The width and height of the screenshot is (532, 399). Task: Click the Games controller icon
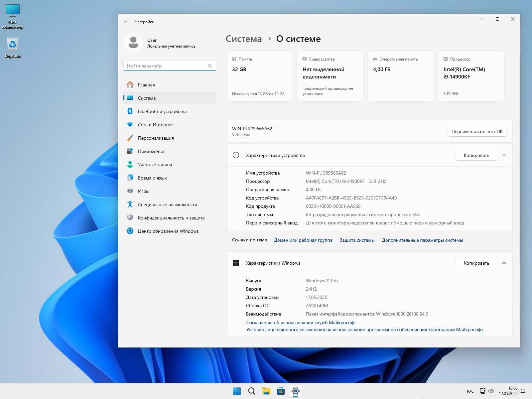tap(130, 191)
